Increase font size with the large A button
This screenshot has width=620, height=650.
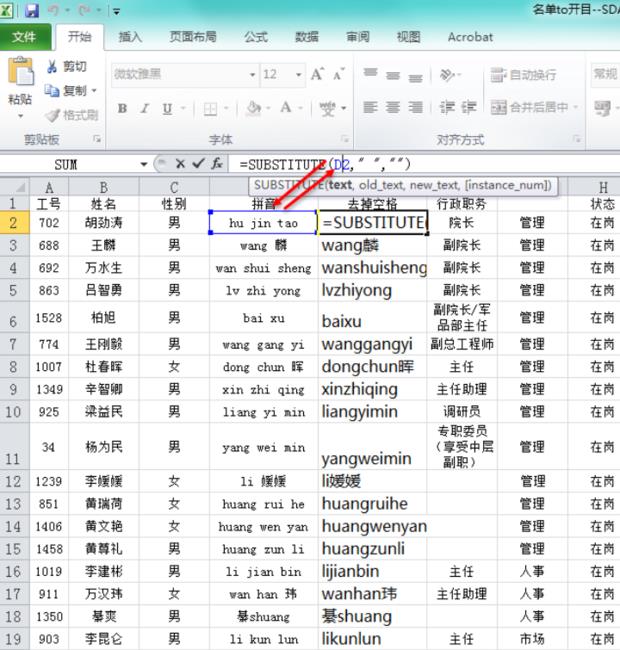click(x=317, y=74)
